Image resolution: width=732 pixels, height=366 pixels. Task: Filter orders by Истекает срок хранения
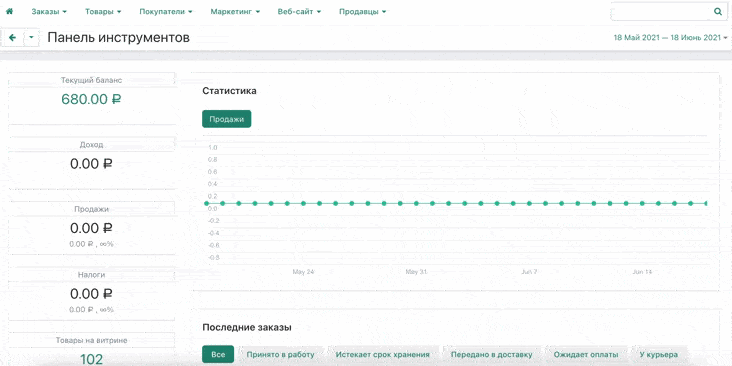tap(382, 354)
